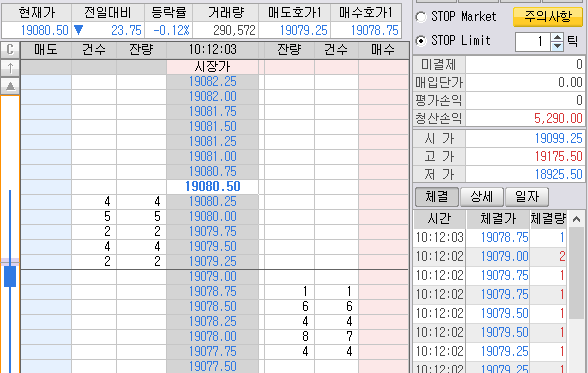The image size is (588, 373).
Task: Click the 매도 column header
Action: 46,50
